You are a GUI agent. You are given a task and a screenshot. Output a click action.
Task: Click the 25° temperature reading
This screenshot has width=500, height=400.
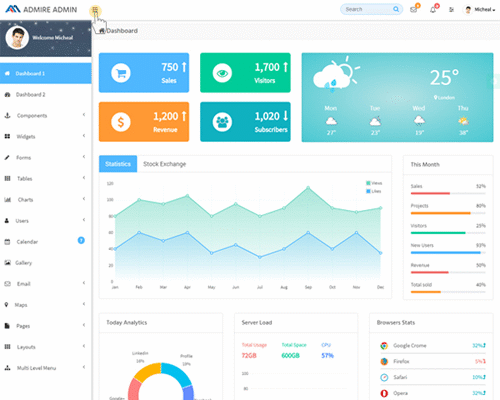444,77
